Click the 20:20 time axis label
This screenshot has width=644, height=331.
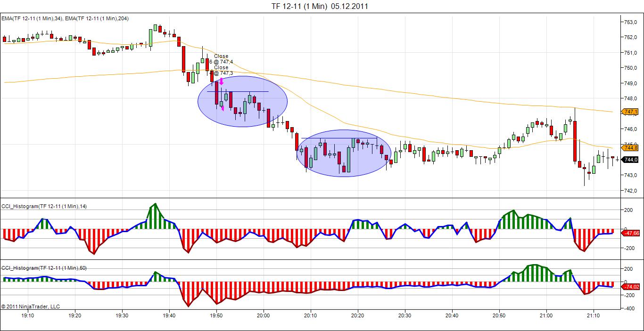coord(358,315)
